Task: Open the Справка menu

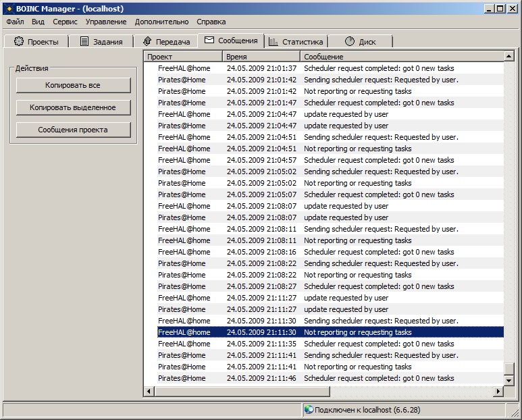Action: point(211,22)
